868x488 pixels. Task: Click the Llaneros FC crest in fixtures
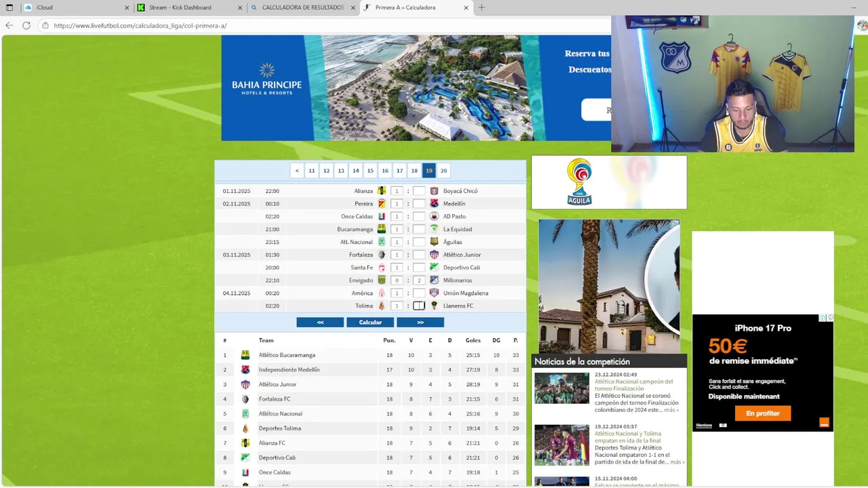coord(434,306)
